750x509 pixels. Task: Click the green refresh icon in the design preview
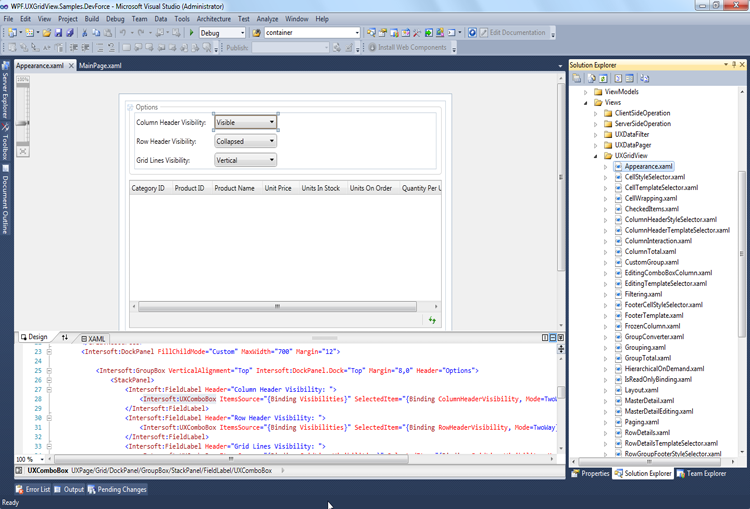point(432,320)
